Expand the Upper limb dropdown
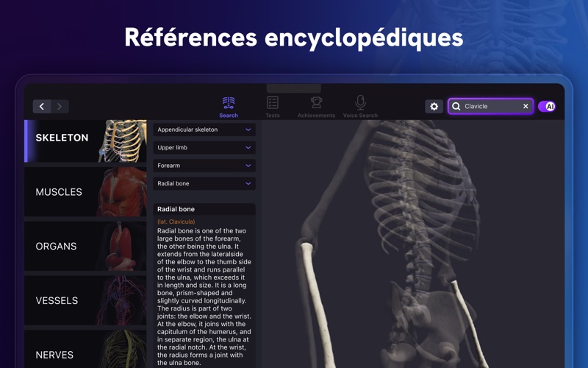 pyautogui.click(x=204, y=148)
